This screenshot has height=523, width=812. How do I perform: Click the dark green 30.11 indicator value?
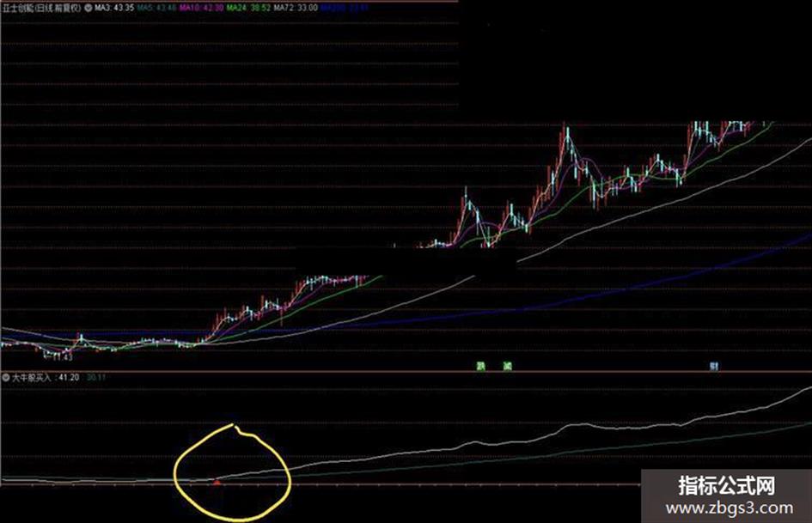pyautogui.click(x=95, y=378)
